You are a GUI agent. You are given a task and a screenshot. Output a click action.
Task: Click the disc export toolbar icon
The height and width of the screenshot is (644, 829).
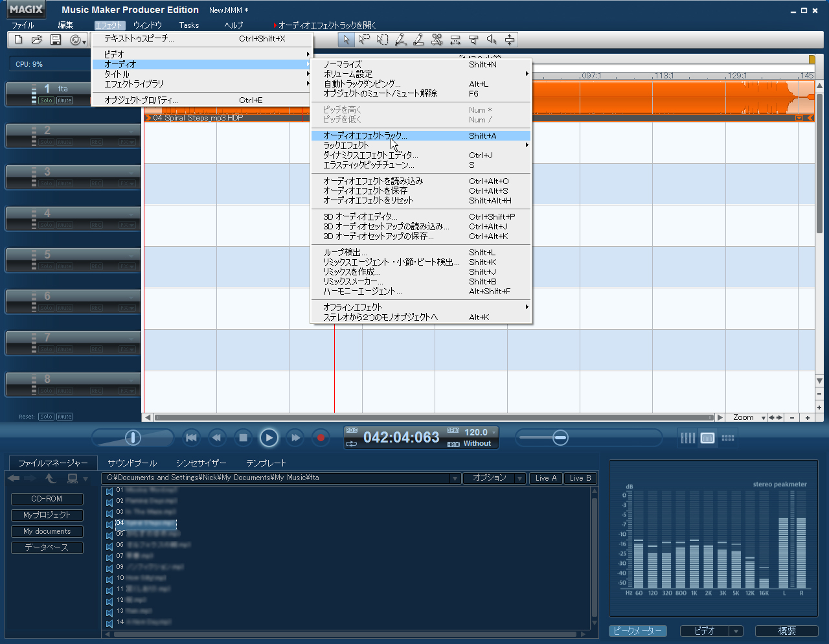[75, 40]
